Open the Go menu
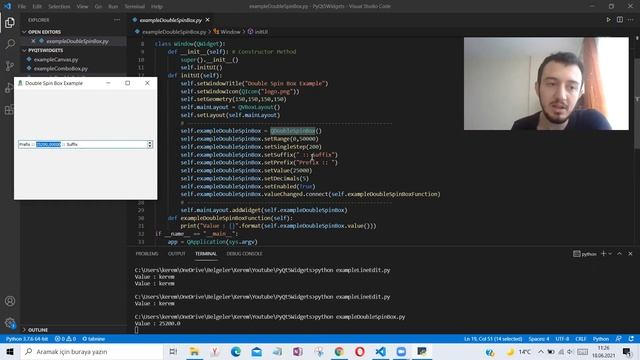The width and height of the screenshot is (640, 360). [98, 7]
